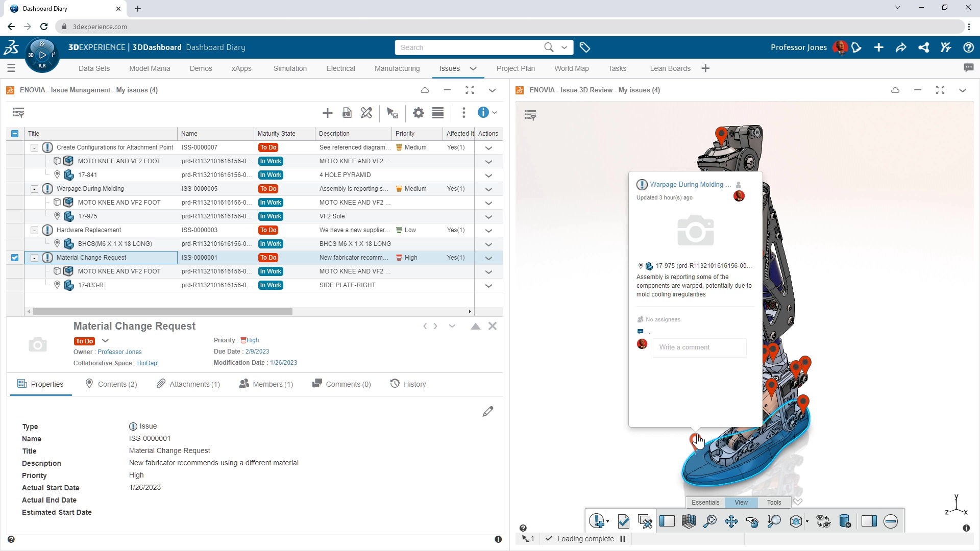980x551 pixels.
Task: Open the To Do status dropdown in details panel
Action: coord(106,341)
